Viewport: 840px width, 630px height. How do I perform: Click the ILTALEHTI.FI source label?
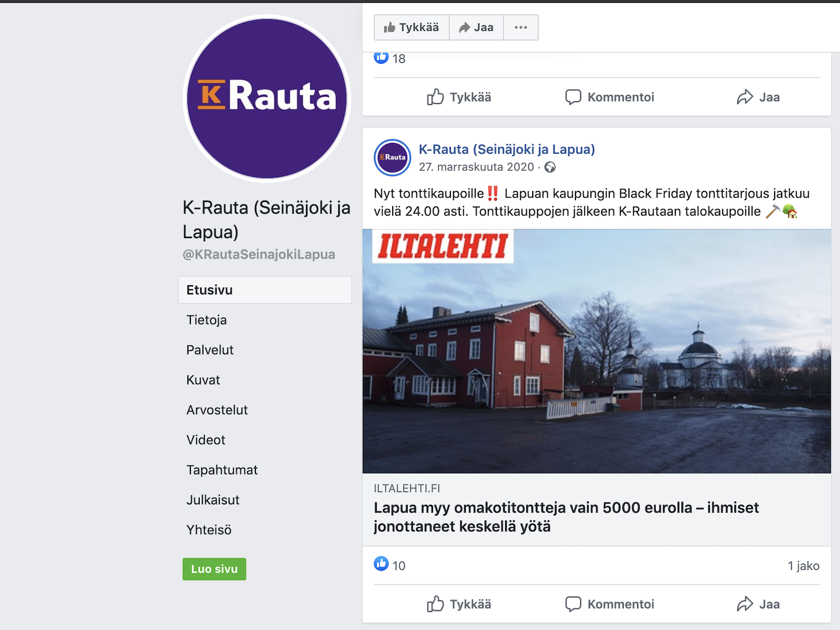click(x=407, y=488)
